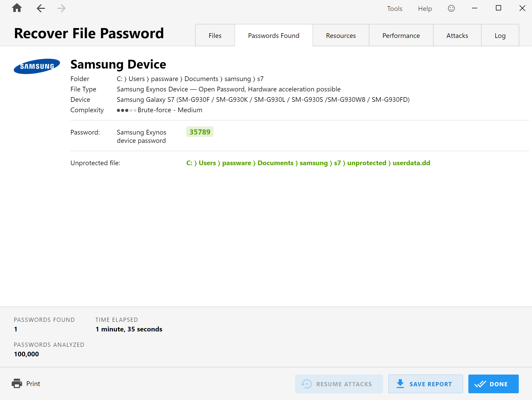Click the Samsung Exynos Device file type text
532x400 pixels.
229,89
